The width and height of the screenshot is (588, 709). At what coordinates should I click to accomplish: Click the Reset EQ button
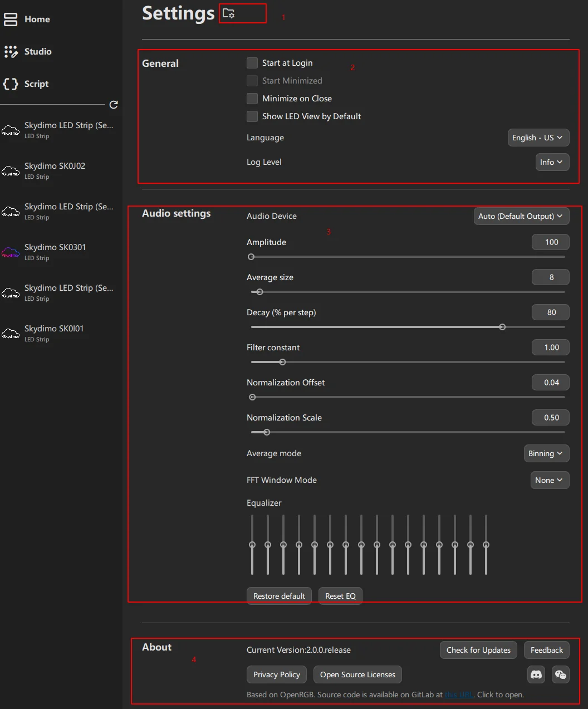pyautogui.click(x=340, y=596)
